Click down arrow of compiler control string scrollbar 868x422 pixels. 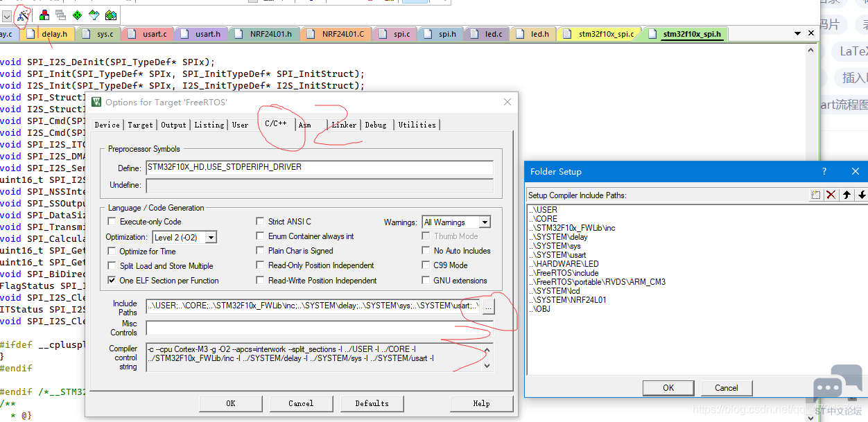click(487, 365)
